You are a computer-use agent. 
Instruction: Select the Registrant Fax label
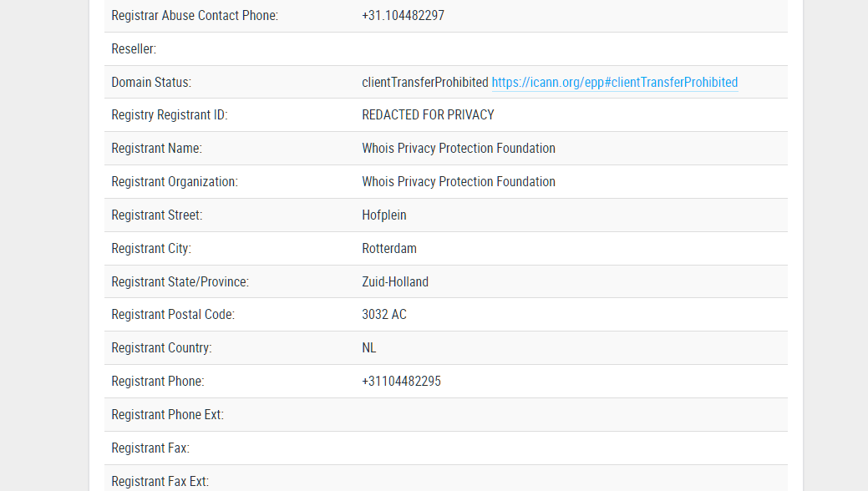(x=150, y=448)
